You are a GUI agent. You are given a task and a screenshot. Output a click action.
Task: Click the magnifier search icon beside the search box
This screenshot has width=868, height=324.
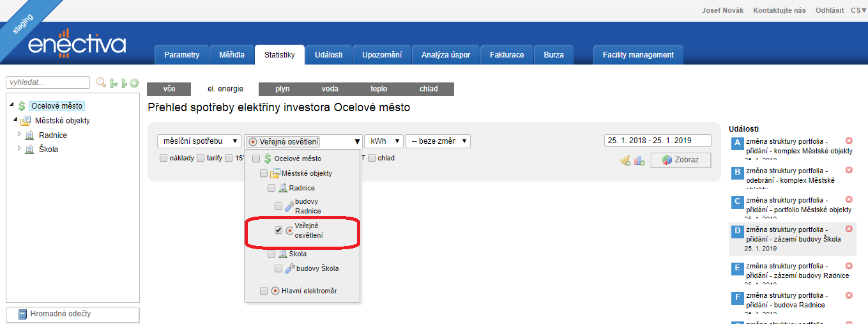pos(101,83)
